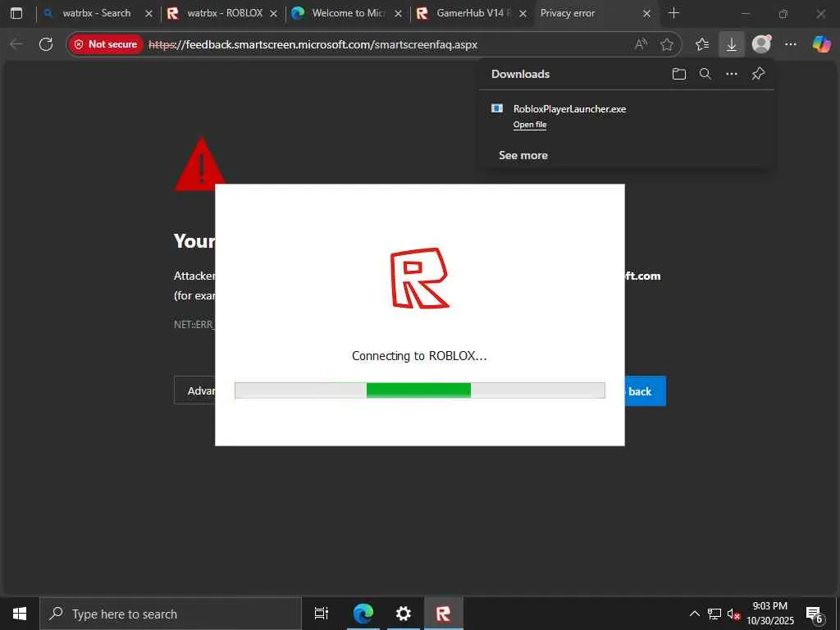Open a new browser tab
The width and height of the screenshot is (840, 630).
click(673, 13)
